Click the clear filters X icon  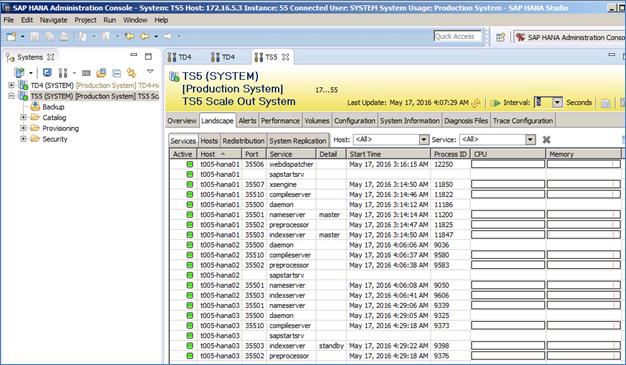point(547,139)
